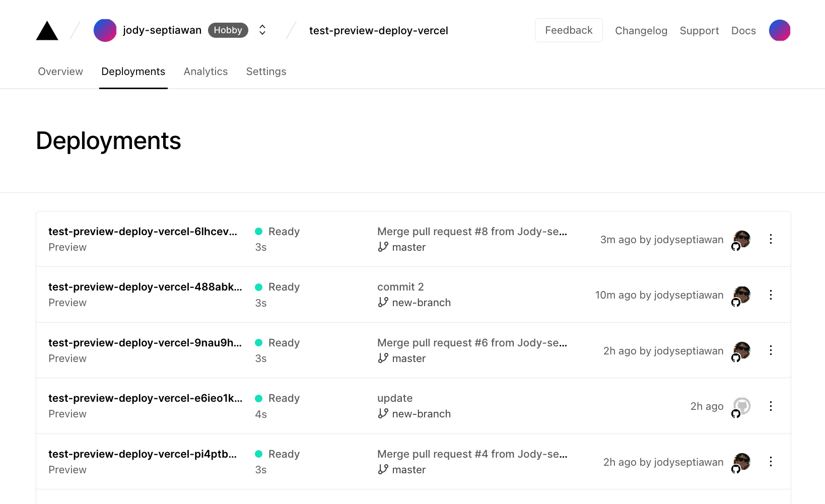
Task: Click the Feedback button
Action: tap(569, 30)
